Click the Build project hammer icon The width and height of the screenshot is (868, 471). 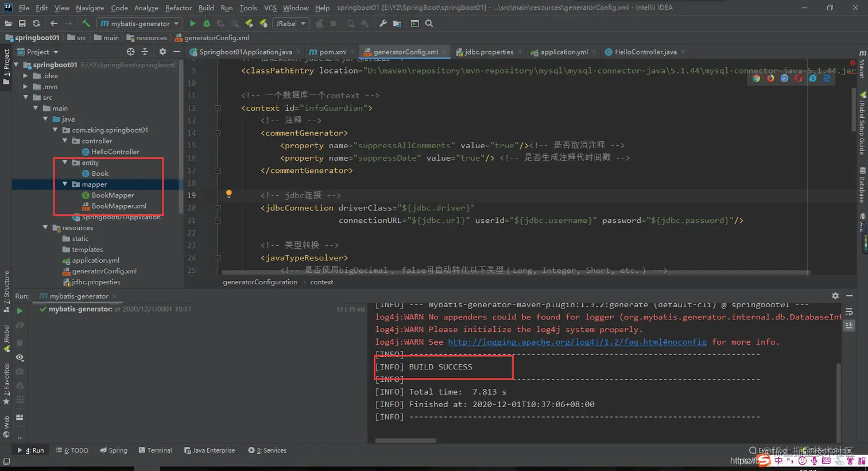[x=86, y=24]
